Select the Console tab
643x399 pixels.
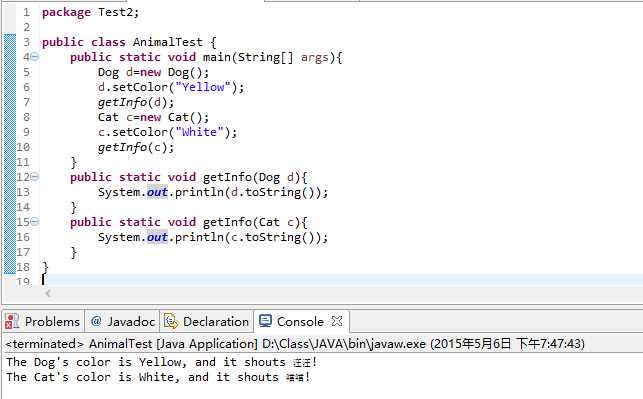(x=300, y=321)
